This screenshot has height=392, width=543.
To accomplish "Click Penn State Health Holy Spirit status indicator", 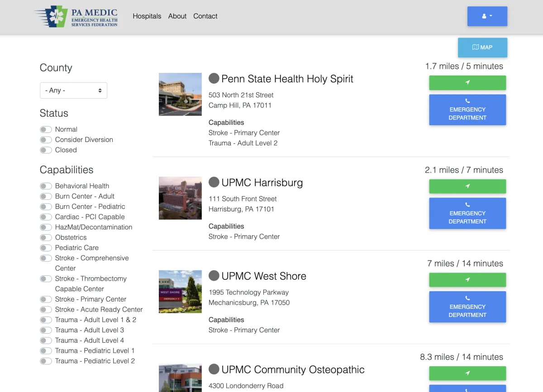I will tap(214, 78).
